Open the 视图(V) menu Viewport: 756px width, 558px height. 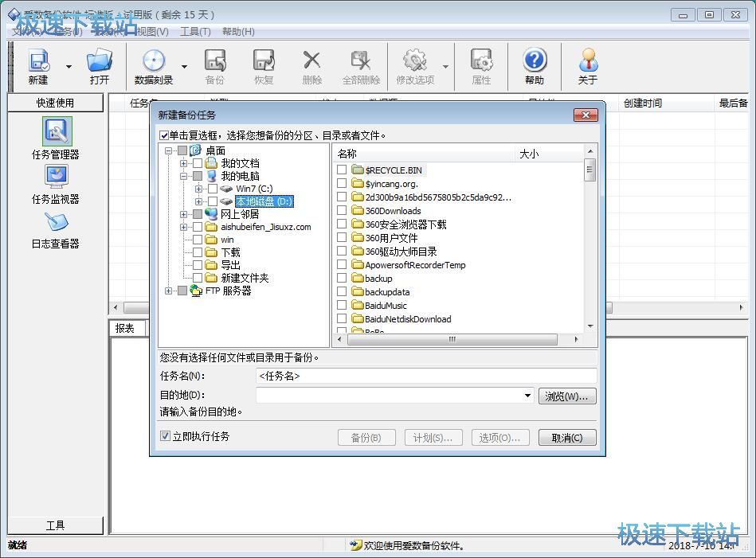click(x=152, y=31)
